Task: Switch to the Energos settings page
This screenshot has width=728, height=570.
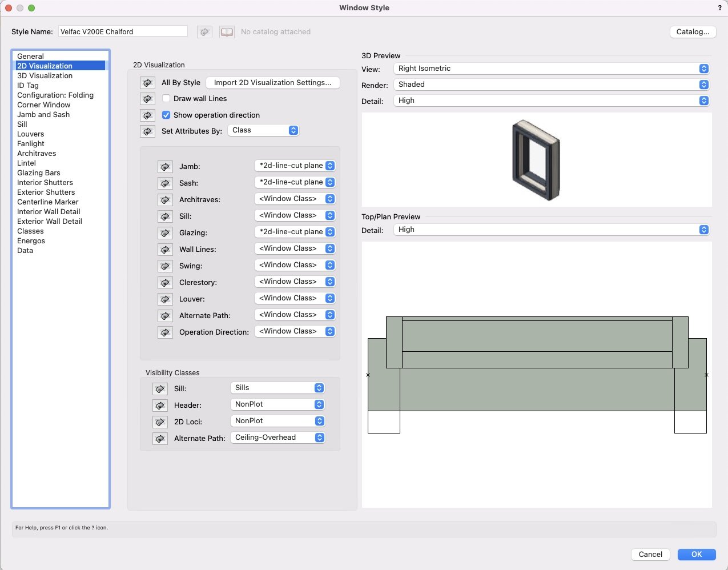Action: click(31, 240)
